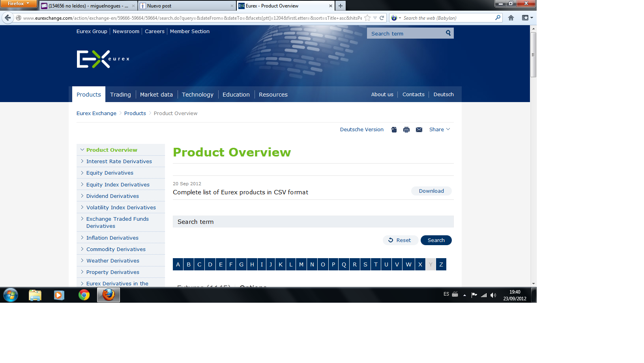Image resolution: width=644 pixels, height=363 pixels.
Task: Open the Member Section link
Action: tap(190, 32)
